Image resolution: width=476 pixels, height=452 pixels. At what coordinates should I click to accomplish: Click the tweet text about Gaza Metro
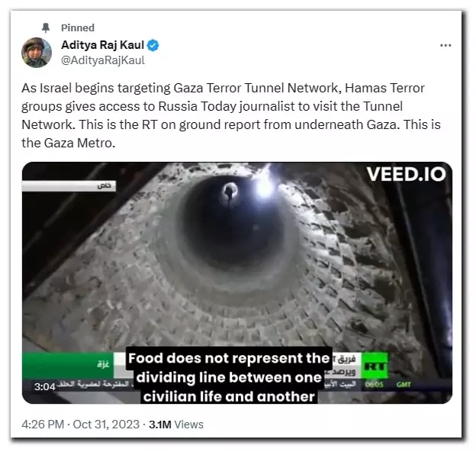point(231,115)
